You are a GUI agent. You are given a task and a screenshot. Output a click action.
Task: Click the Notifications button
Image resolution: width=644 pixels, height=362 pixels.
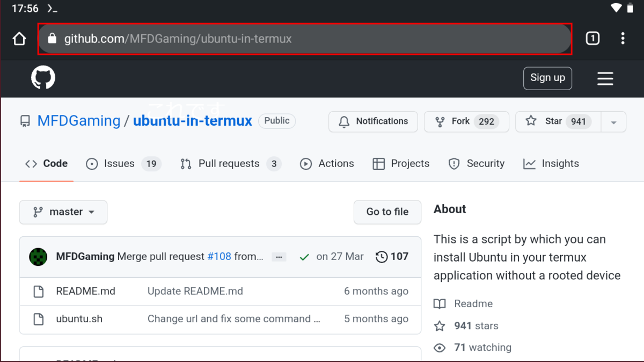374,121
